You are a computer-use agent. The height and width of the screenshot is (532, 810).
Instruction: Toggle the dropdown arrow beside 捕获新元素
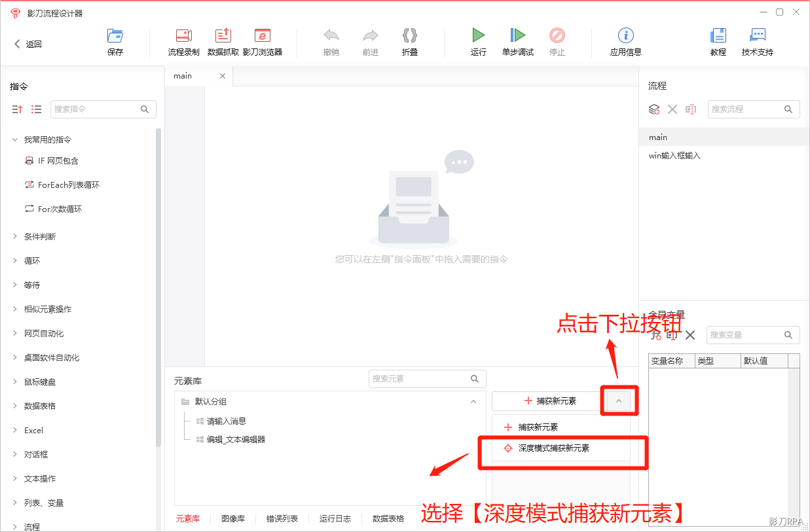pos(619,401)
